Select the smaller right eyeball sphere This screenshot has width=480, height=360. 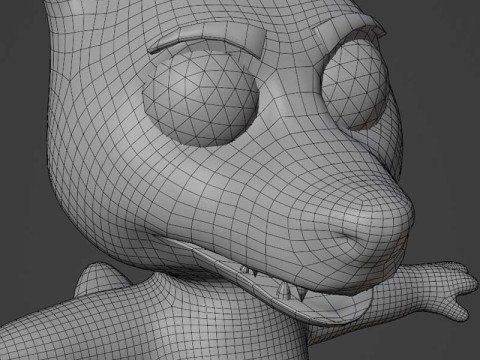[354, 85]
